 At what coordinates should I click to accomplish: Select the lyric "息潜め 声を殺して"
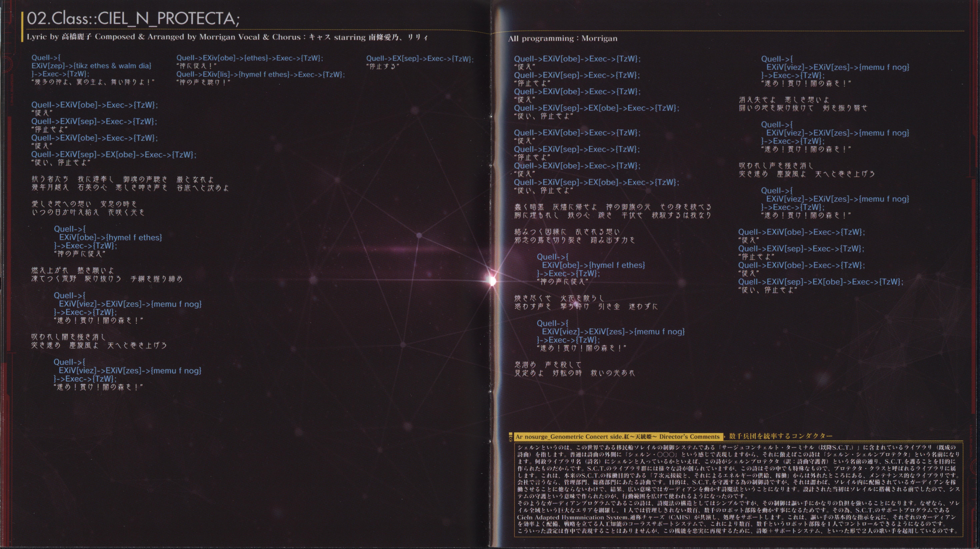pyautogui.click(x=548, y=365)
